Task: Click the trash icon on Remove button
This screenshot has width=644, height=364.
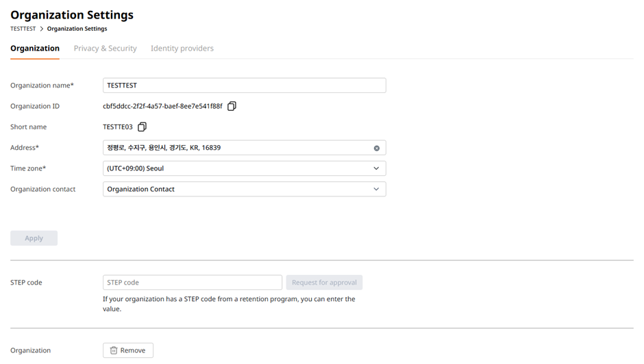Action: click(114, 350)
